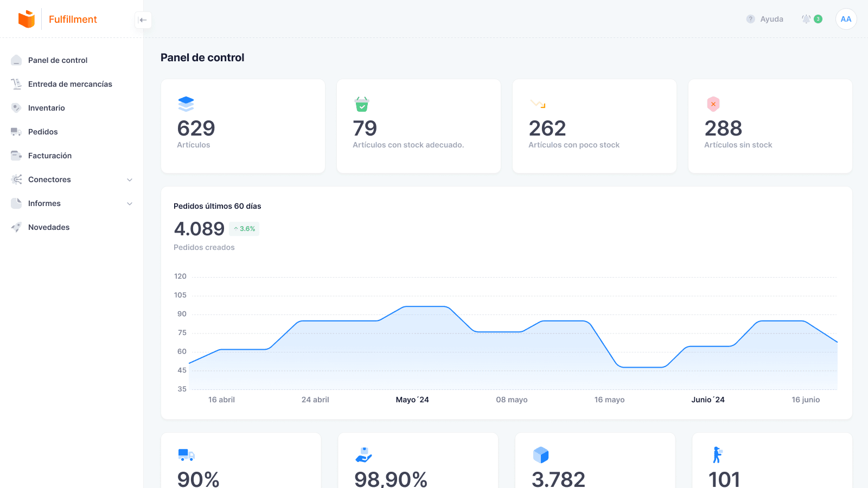Viewport: 868px width, 488px height.
Task: Open Entreda de mercancías from the navigation
Action: coord(70,84)
